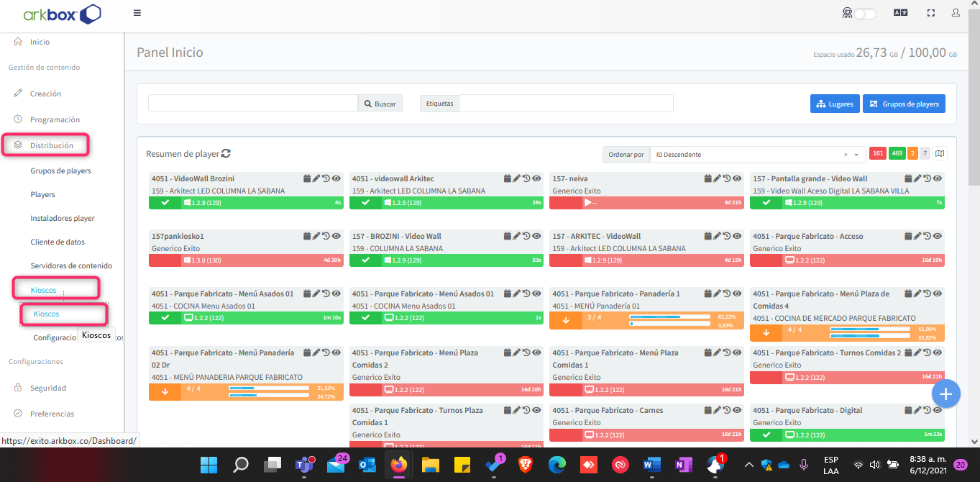Toggle the support agent switch in header
The width and height of the screenshot is (980, 482).
[865, 13]
